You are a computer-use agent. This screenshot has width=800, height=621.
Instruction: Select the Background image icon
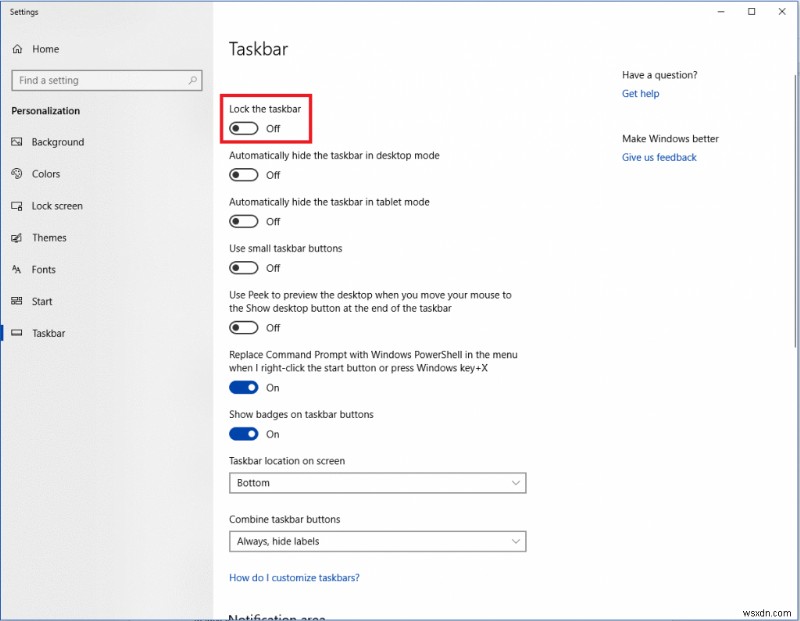(17, 142)
